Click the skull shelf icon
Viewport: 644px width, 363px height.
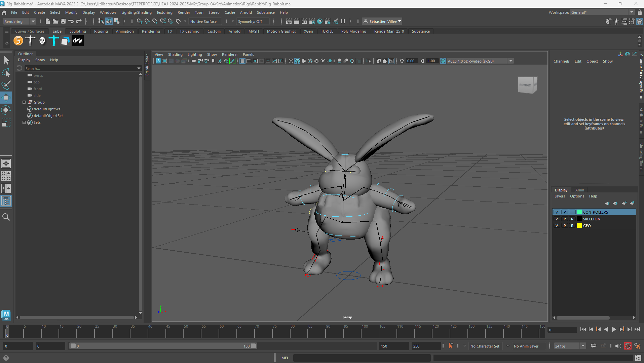pos(42,41)
